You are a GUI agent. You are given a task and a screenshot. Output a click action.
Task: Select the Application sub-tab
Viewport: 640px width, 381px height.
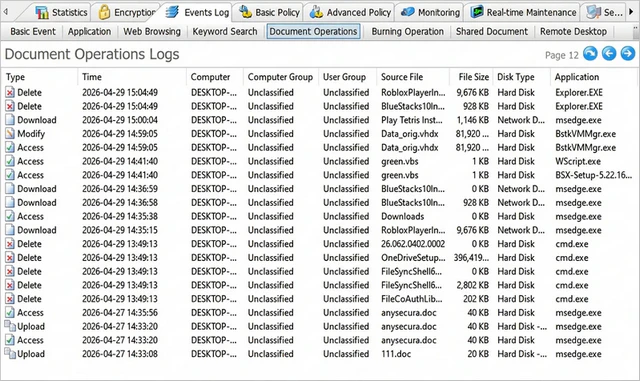(89, 31)
